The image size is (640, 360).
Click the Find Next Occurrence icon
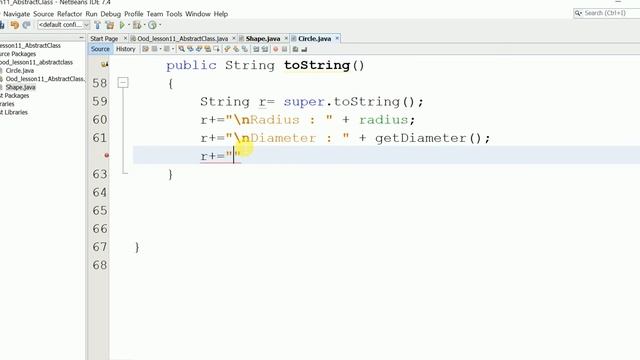coord(199,49)
